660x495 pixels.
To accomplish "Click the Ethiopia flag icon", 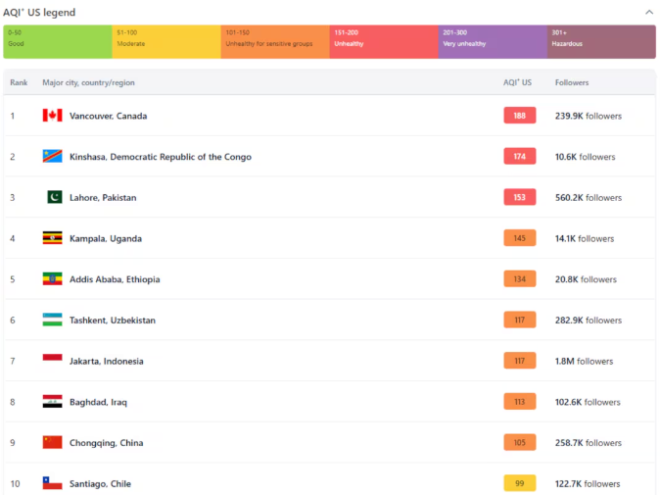I will pos(52,280).
